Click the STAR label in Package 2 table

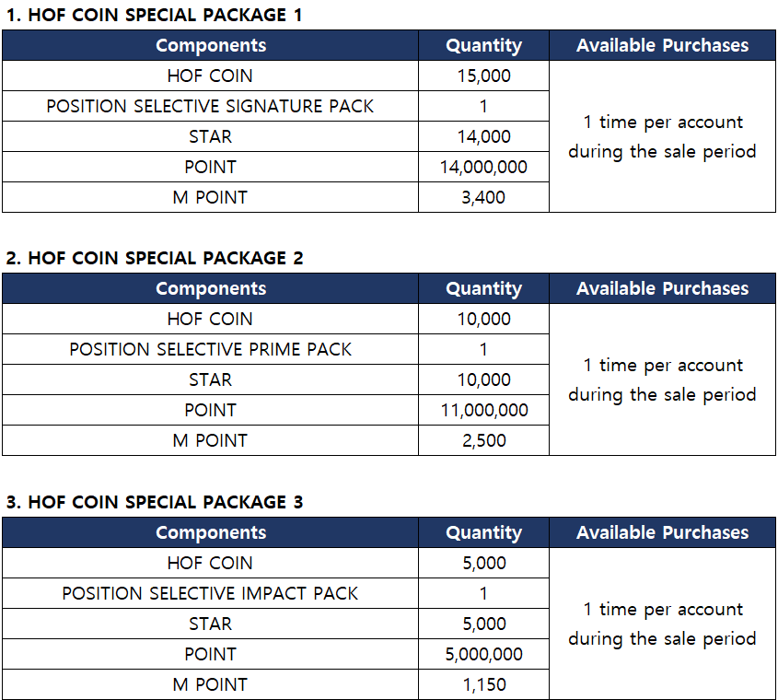(210, 379)
